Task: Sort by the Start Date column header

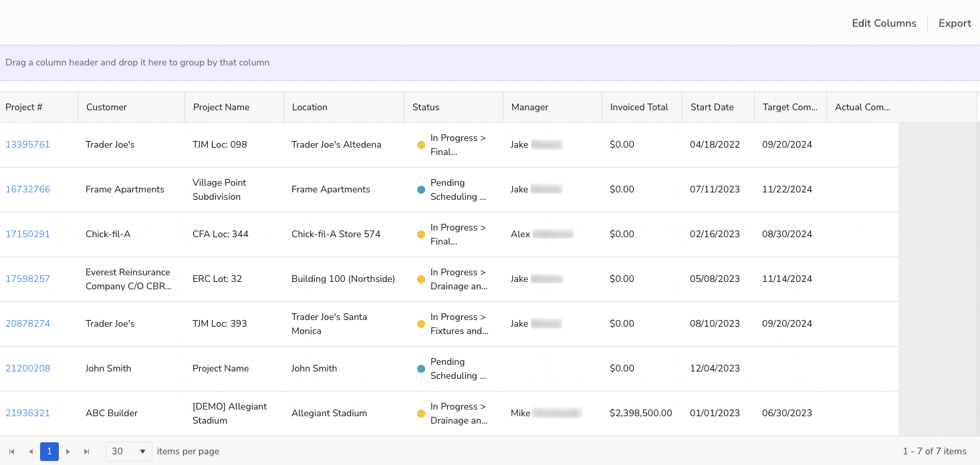Action: 711,107
